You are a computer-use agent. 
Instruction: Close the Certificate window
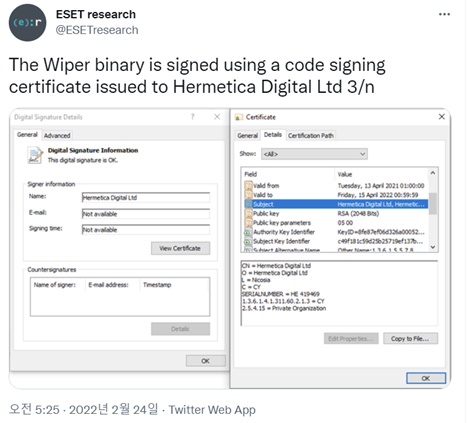coord(442,117)
